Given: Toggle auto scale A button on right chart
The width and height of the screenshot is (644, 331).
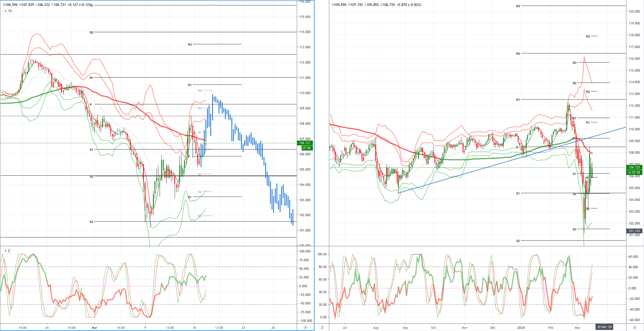Looking at the screenshot, I should [x=634, y=328].
